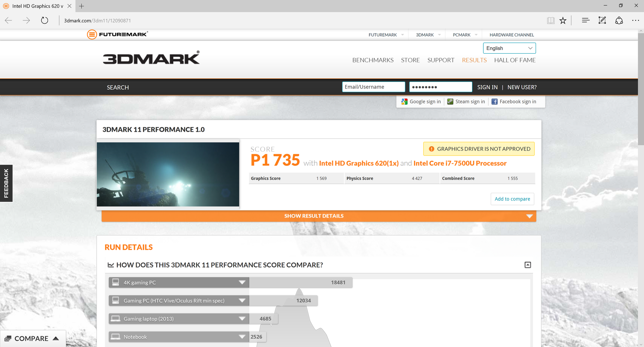Click the NEW USER? link

coord(522,87)
